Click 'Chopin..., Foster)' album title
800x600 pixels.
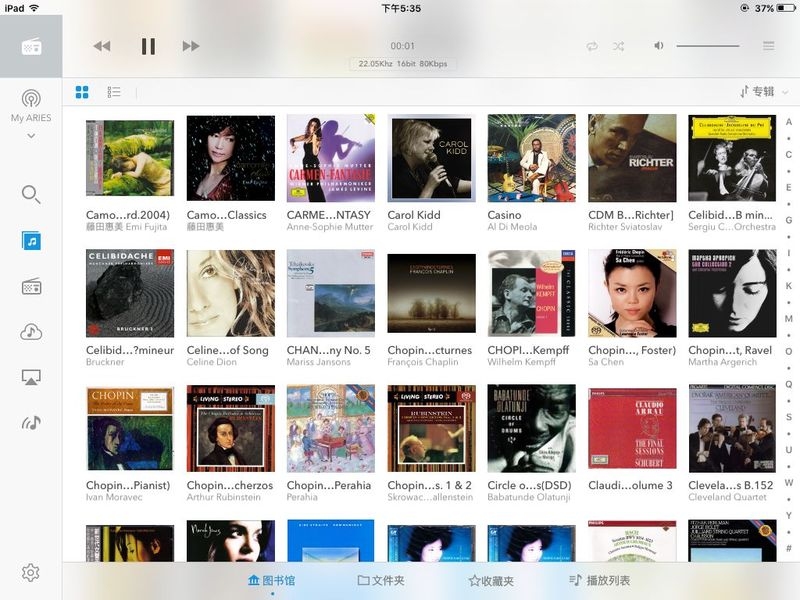[x=632, y=350]
